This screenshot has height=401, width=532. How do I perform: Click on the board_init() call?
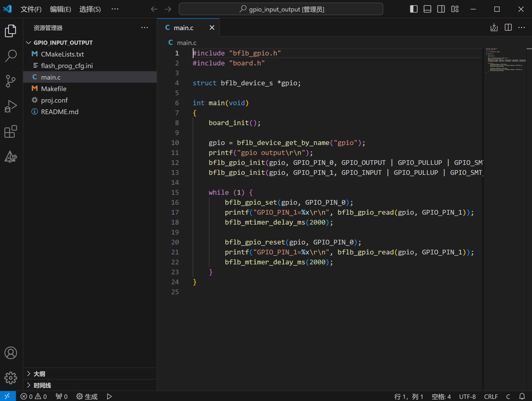(x=234, y=123)
